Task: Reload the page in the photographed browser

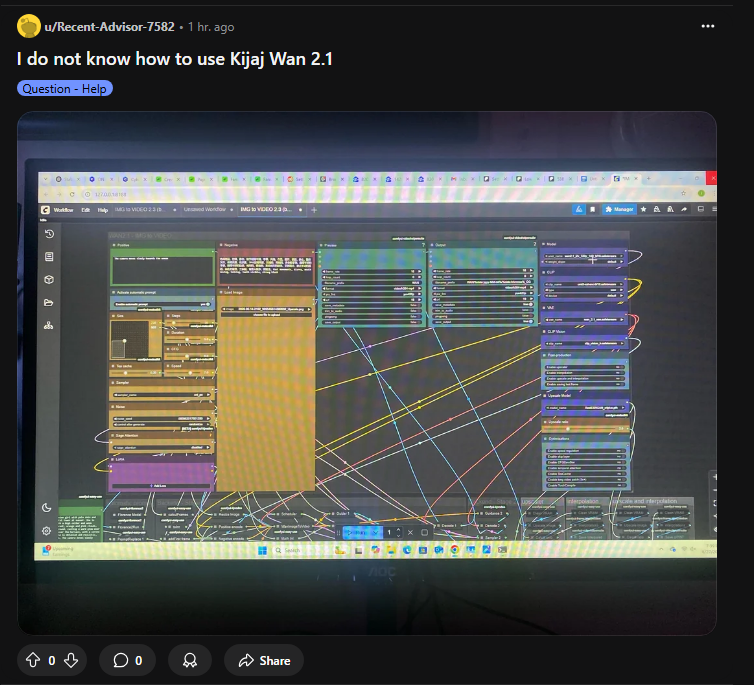Action: (72, 194)
